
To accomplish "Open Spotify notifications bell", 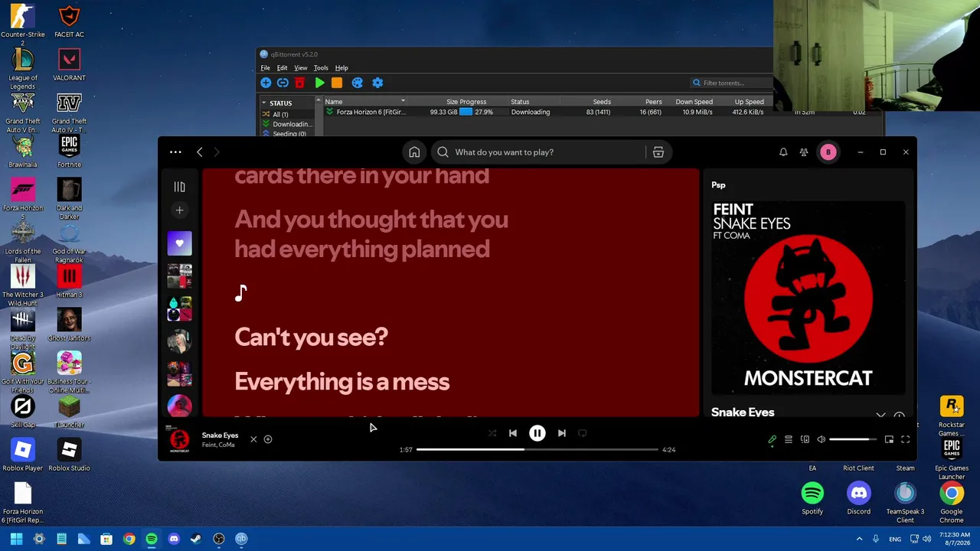I will 783,152.
